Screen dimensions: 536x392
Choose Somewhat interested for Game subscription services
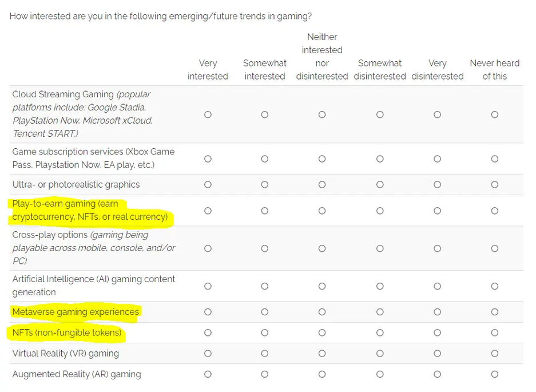tap(265, 159)
